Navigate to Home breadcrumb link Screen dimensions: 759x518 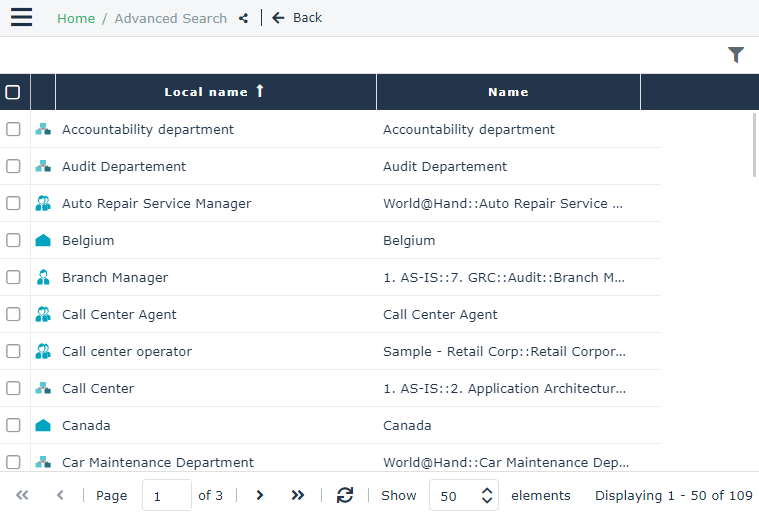pos(76,18)
